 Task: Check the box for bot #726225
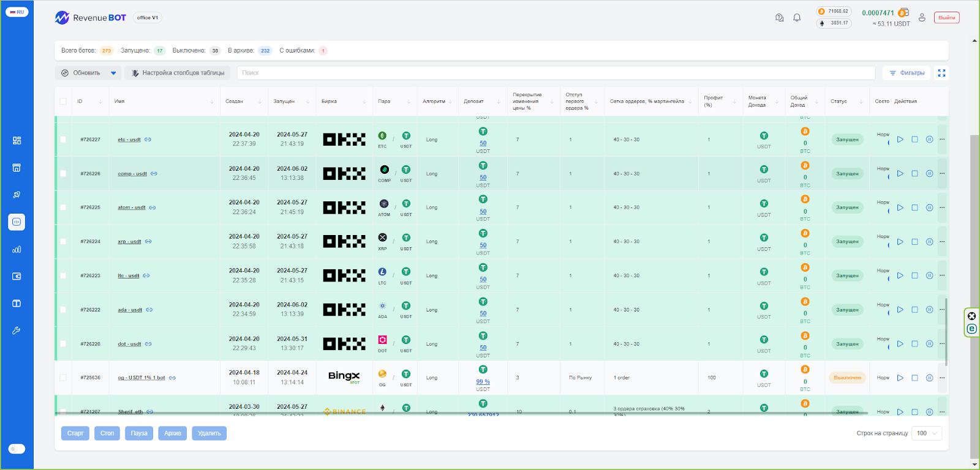point(63,207)
